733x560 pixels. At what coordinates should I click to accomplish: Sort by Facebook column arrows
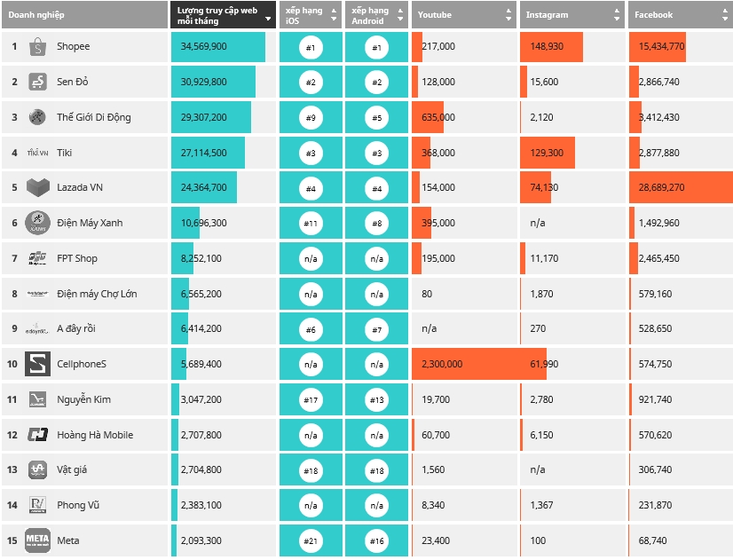click(724, 15)
